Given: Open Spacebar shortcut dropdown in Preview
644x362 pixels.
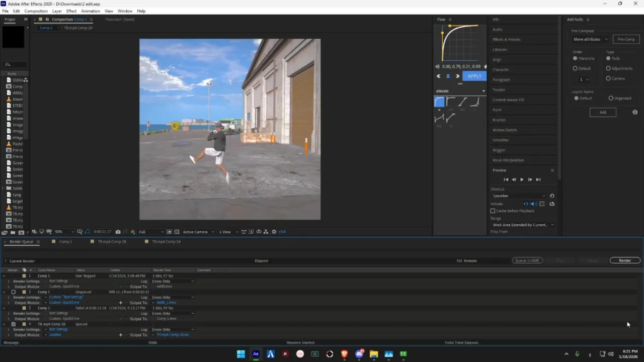Looking at the screenshot, I should [x=518, y=196].
